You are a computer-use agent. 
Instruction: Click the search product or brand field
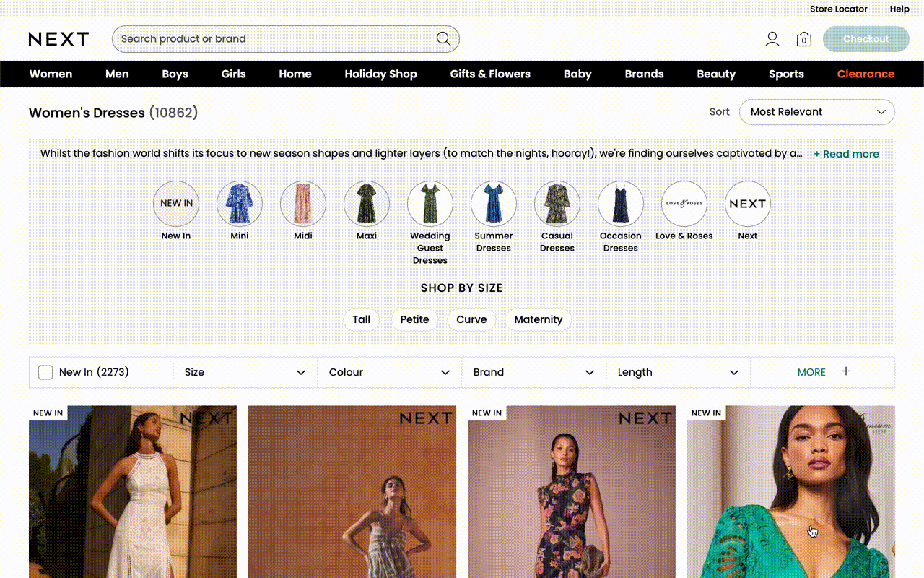pos(274,39)
